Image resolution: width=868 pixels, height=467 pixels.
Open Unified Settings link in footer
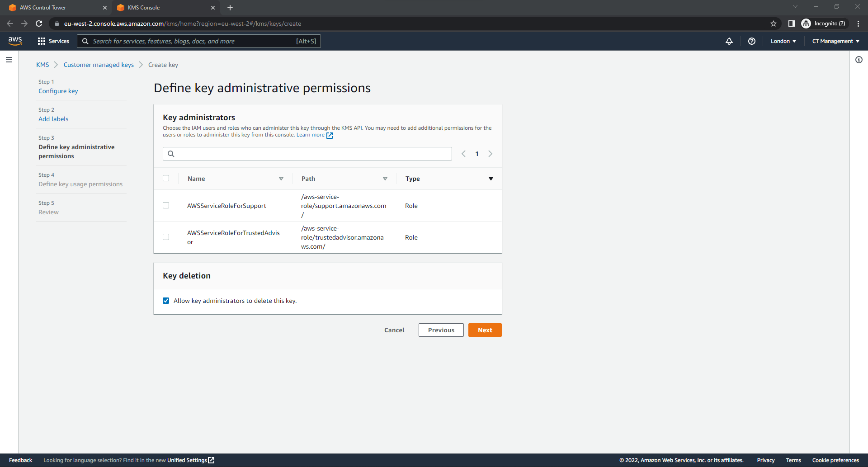pos(191,460)
